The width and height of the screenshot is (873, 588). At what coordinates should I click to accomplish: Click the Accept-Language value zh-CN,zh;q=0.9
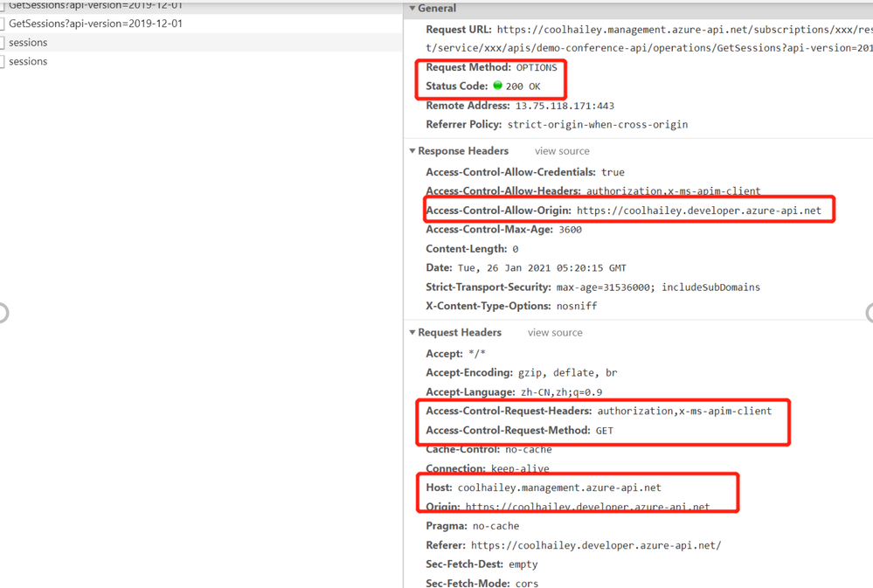click(561, 392)
